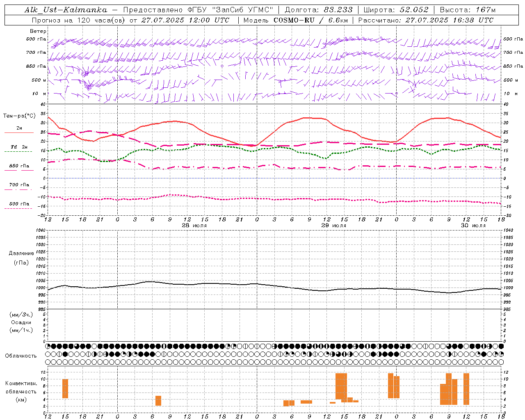
Task: Click the Тем-ра(°C) axis label
Action: tap(19, 116)
